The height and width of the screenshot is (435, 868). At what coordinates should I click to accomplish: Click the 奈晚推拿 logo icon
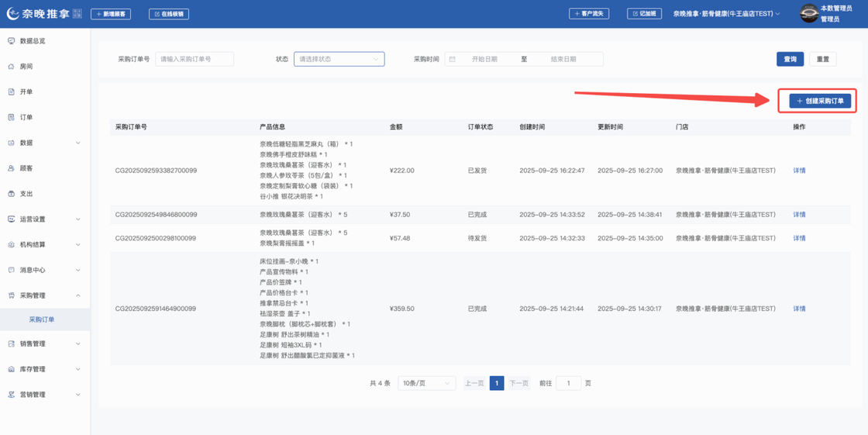pyautogui.click(x=12, y=14)
